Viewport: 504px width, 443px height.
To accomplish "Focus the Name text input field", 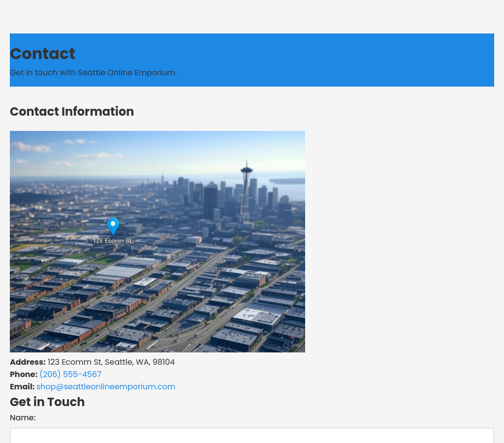I will [252, 435].
